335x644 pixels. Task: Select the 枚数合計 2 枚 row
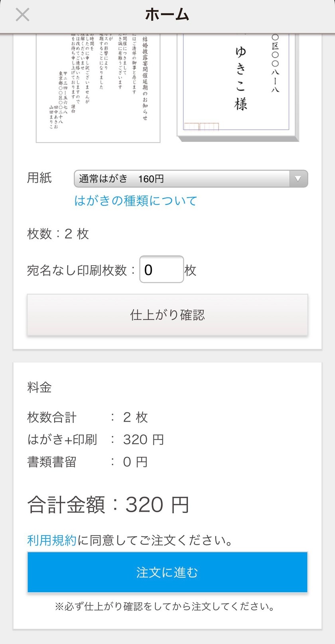(88, 417)
